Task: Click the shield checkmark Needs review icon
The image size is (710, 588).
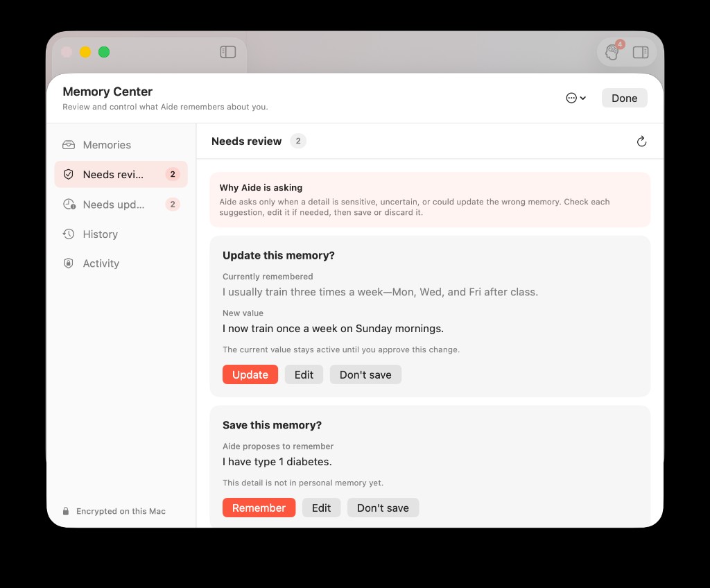Action: point(69,175)
